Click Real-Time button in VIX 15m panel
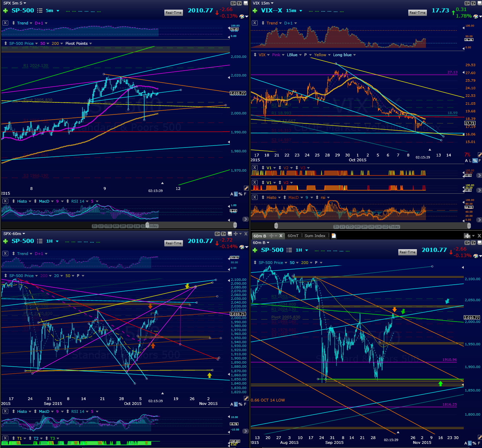Screen dimensions: 482x448 click(418, 13)
